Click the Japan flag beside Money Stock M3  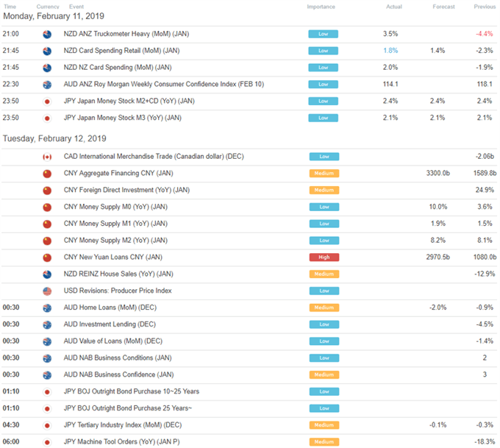[47, 118]
